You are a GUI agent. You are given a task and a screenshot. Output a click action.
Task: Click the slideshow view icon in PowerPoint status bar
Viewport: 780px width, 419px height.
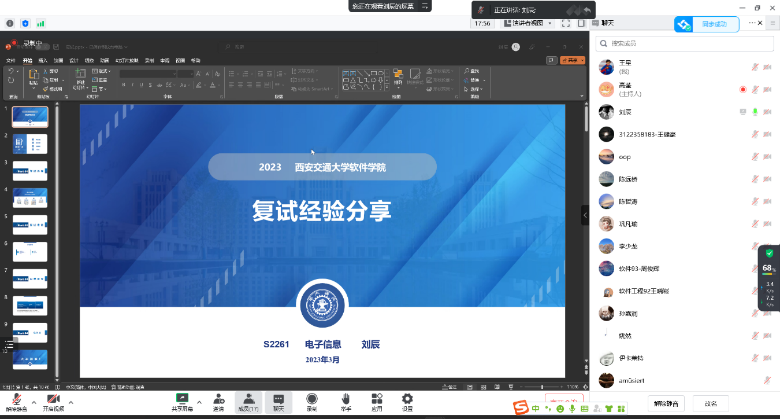(x=511, y=387)
